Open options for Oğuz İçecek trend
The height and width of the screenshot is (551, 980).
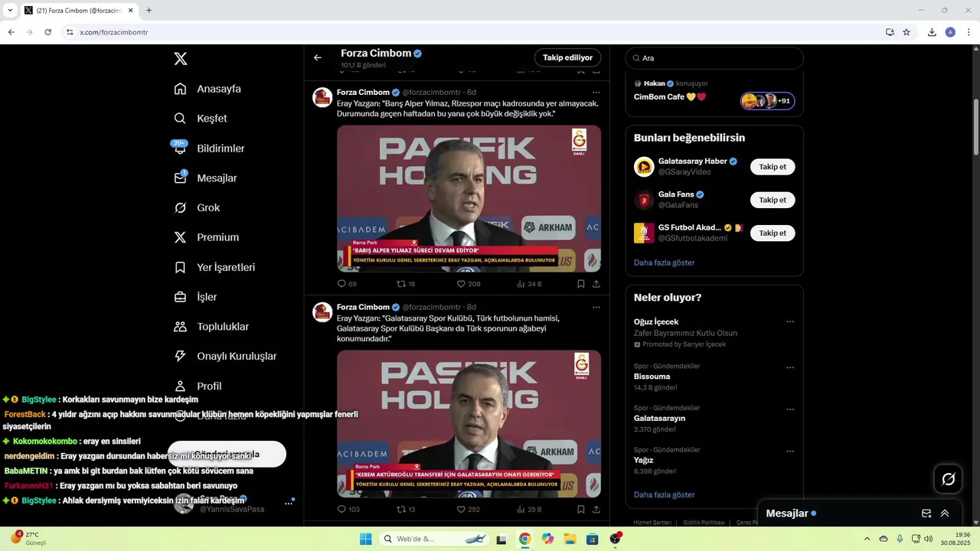coord(790,322)
